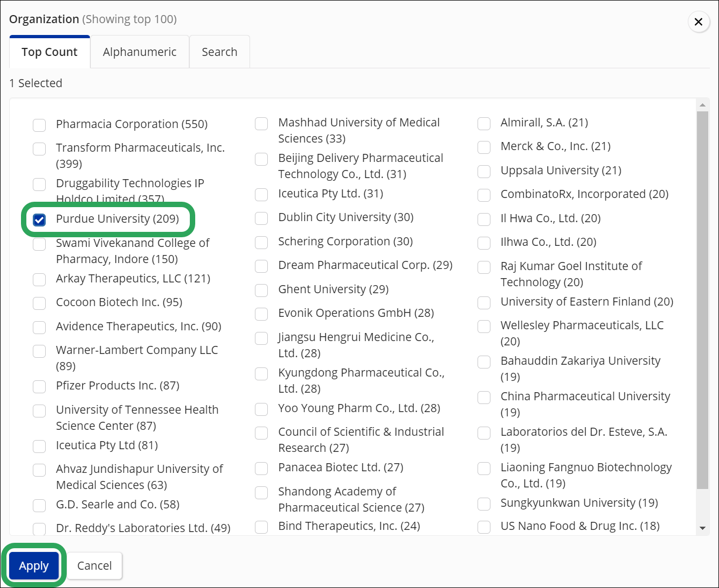Select Ilhwa Co., Ltd. (20) checkbox
The width and height of the screenshot is (719, 588).
tap(484, 243)
